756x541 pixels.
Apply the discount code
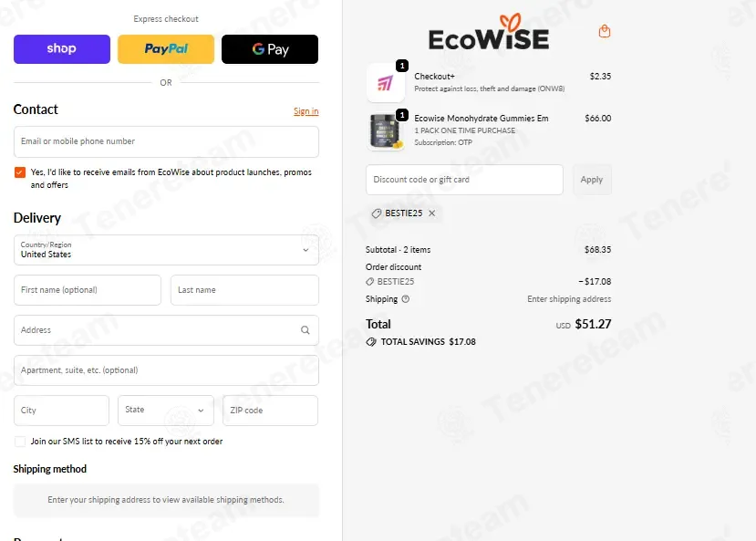click(x=592, y=180)
